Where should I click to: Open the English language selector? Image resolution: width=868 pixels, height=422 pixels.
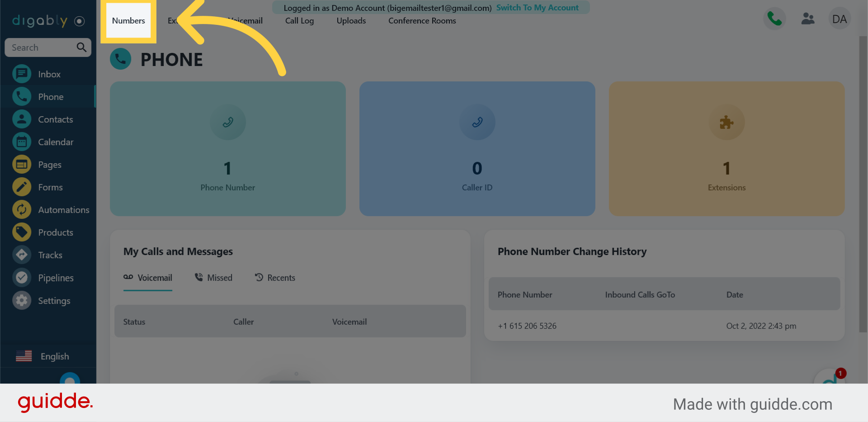[x=43, y=356]
